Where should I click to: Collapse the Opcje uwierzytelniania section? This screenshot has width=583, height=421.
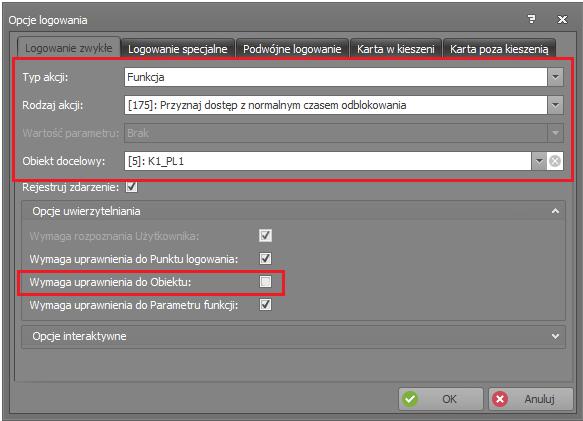[555, 211]
